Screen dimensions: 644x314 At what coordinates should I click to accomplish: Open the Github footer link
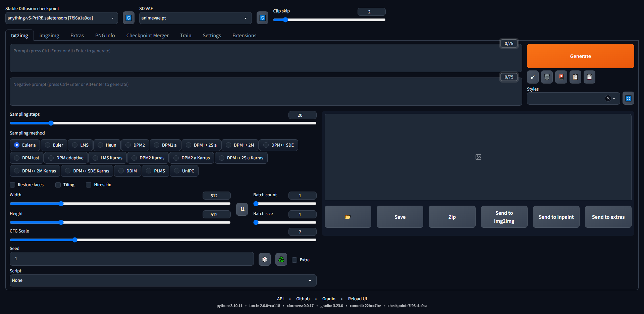coord(303,299)
